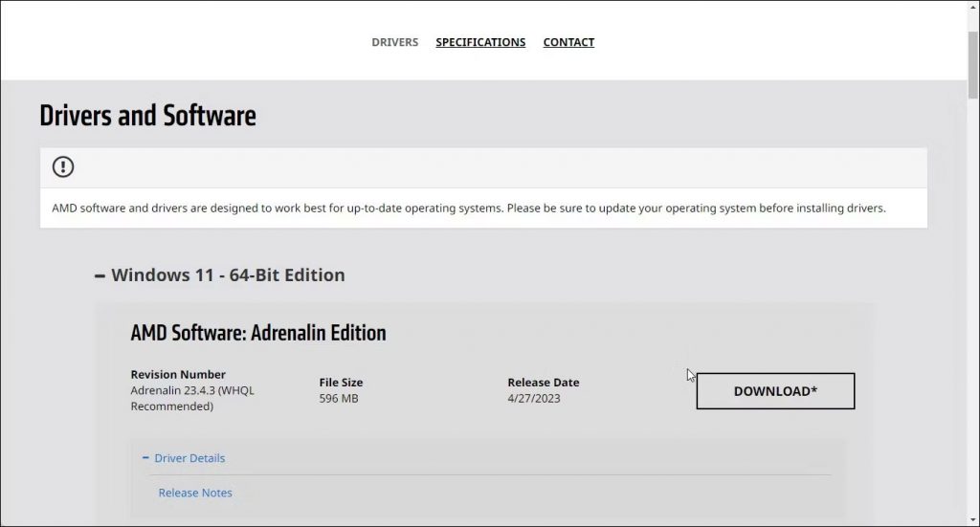
Task: Click the File Size label
Action: 341,383
